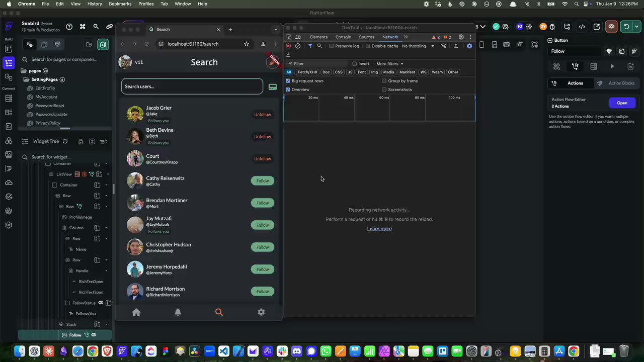This screenshot has height=362, width=644.
Task: Click the network filter funnel icon
Action: pyautogui.click(x=310, y=46)
